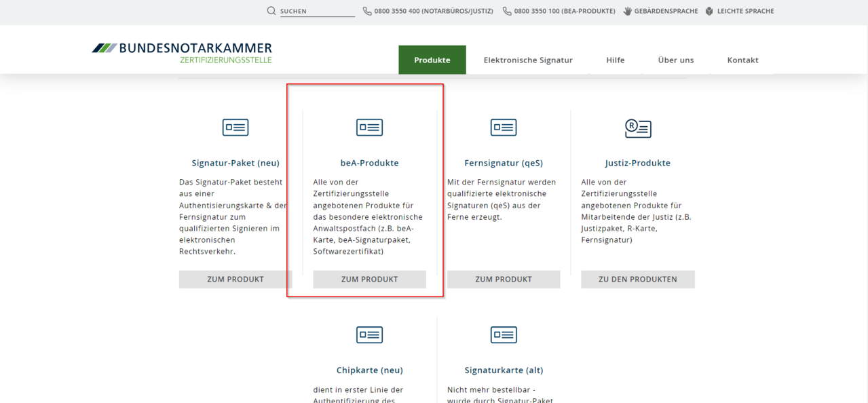
Task: Click the phone icon next to the Notarbüros hotline
Action: point(366,11)
